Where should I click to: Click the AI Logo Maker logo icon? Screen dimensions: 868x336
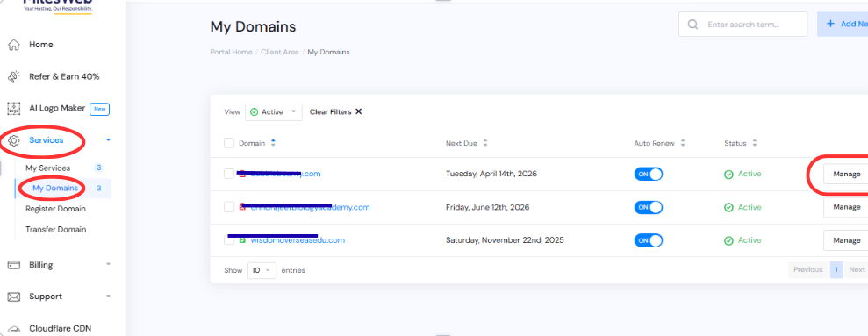[x=14, y=109]
